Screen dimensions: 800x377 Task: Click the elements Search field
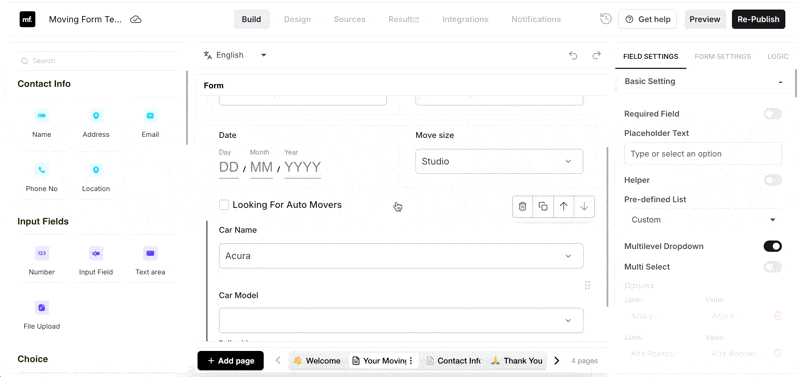98,61
